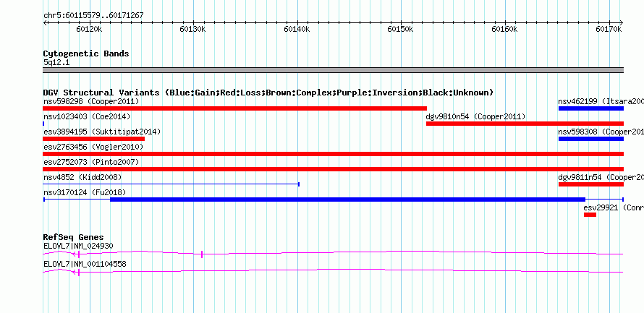Select the gray 5q12.1 cytogenetic band bar
Viewport: 644px width, 313px height.
click(333, 70)
